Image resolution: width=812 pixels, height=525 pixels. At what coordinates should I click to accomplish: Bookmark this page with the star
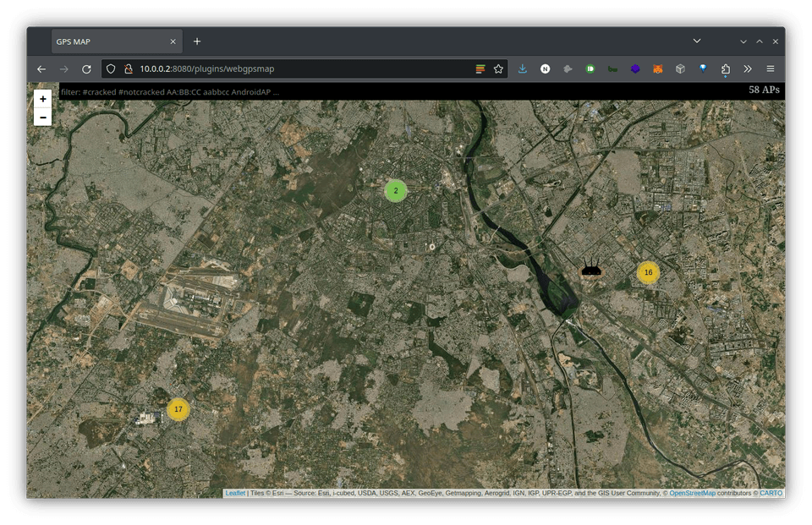pos(498,68)
